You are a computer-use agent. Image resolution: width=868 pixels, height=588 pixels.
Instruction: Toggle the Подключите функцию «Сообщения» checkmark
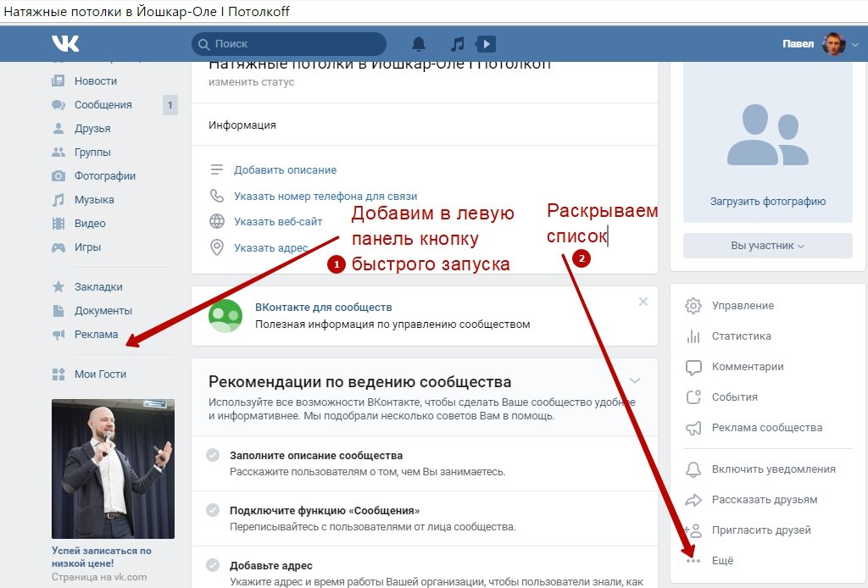click(213, 510)
